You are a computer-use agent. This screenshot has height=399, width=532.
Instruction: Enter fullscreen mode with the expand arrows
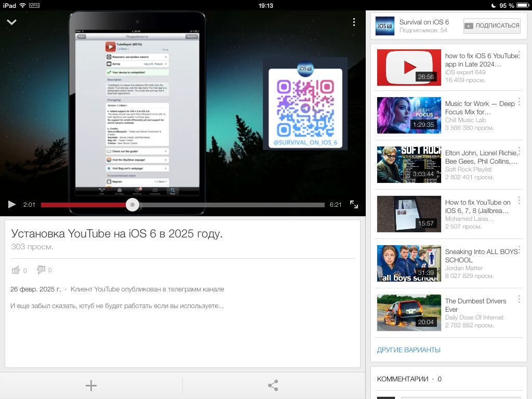(354, 204)
